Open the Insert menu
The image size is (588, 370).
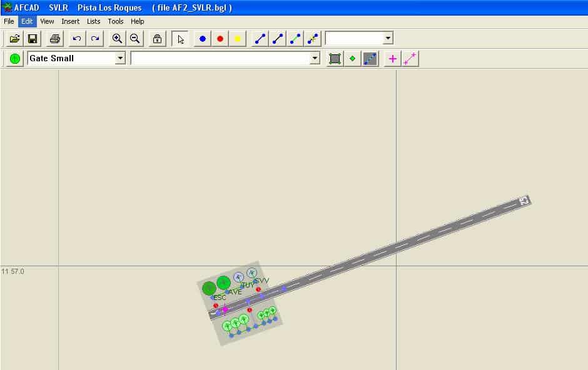(x=70, y=21)
